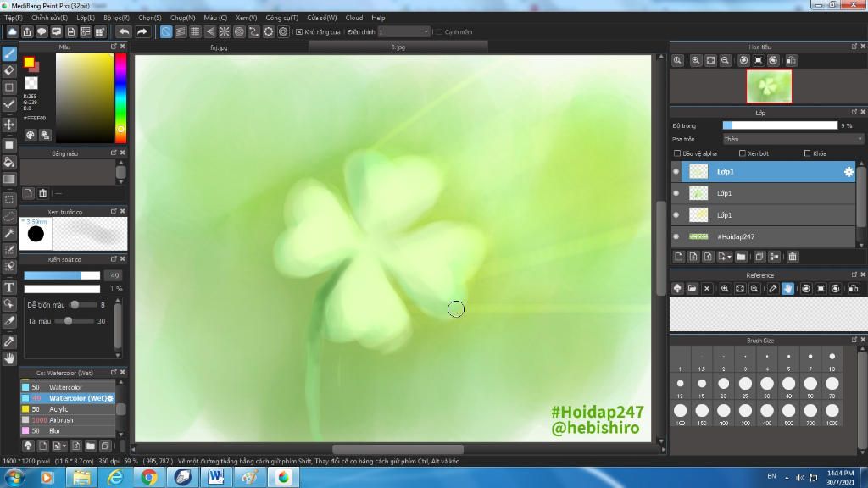The image size is (868, 488).
Task: Enable the Khóa checkbox
Action: pyautogui.click(x=807, y=153)
